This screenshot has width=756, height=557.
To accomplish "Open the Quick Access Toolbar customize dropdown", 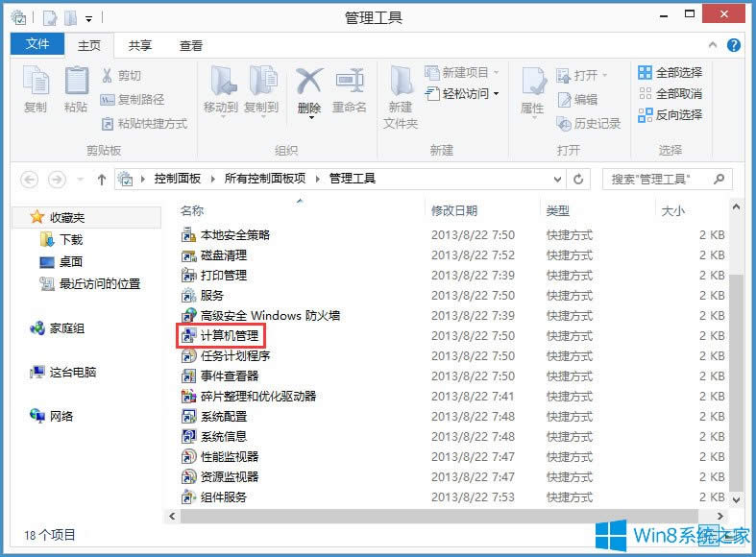I will [88, 19].
